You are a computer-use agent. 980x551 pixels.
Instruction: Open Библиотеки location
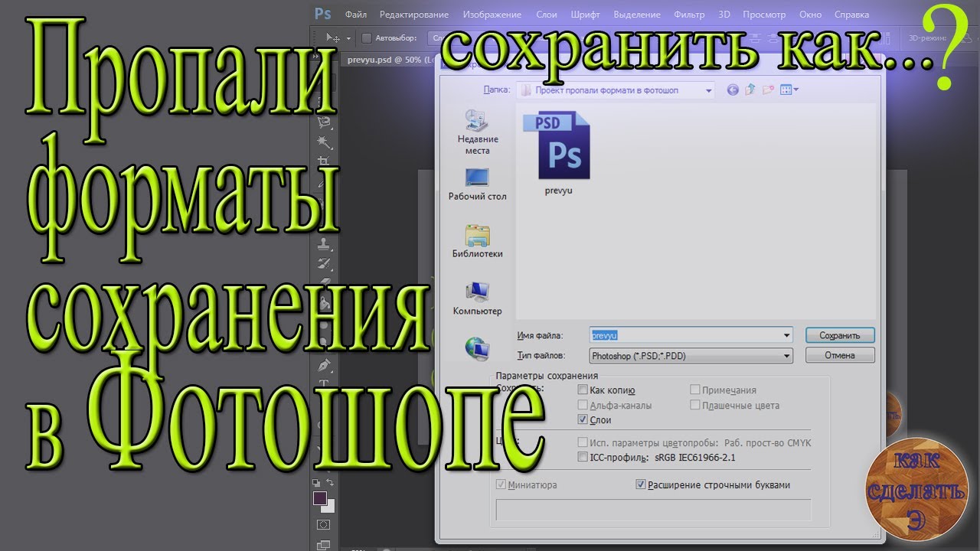pyautogui.click(x=478, y=240)
